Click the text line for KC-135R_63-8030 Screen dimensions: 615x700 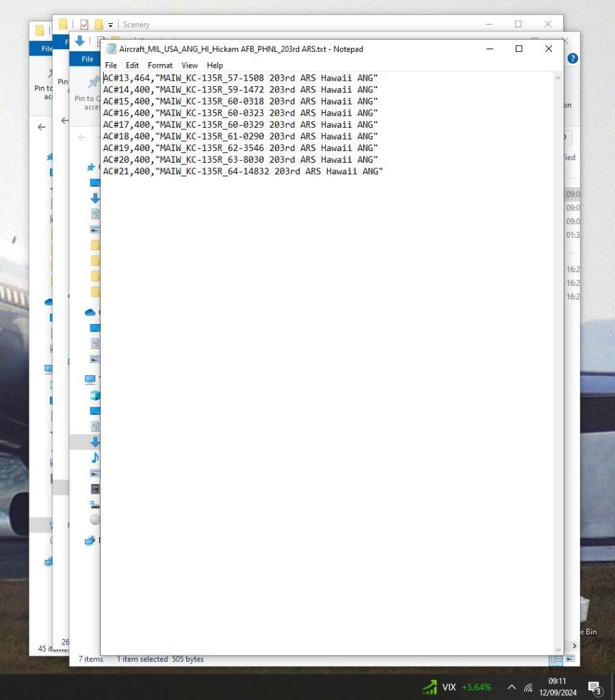pyautogui.click(x=240, y=159)
